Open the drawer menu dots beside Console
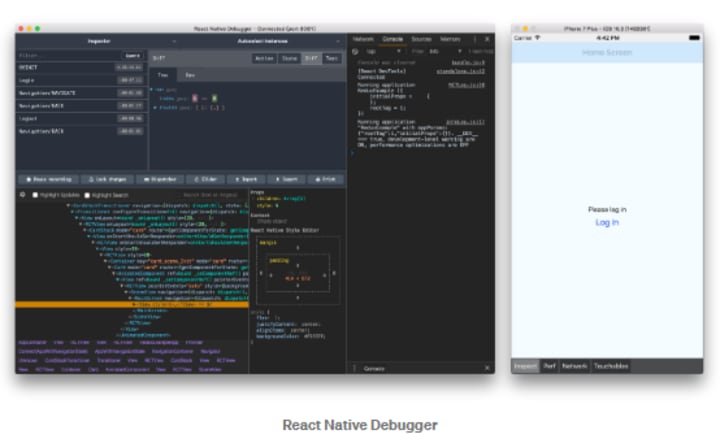720x443 pixels. pos(354,368)
